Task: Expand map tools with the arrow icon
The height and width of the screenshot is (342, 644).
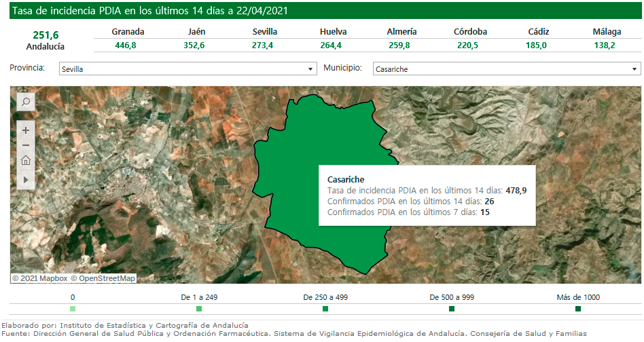Action: 26,180
